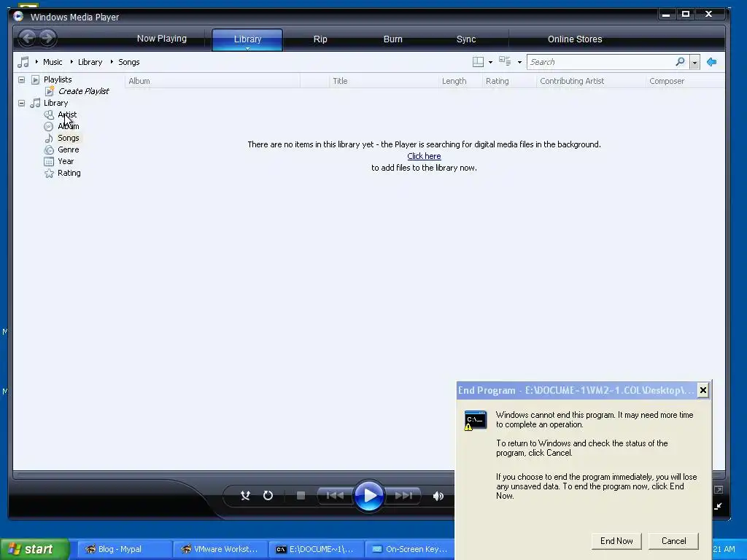
Task: Click the Click here link to add files
Action: coord(424,156)
